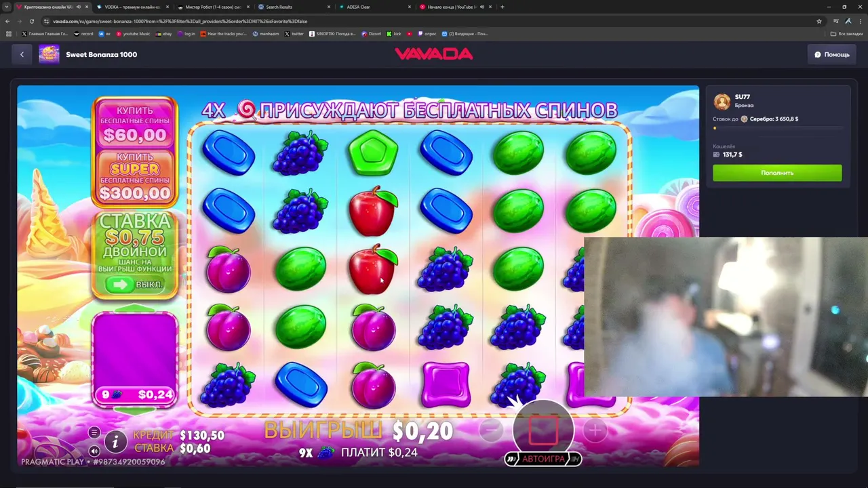Close the Мистер Робот browser tab
The image size is (868, 488).
pos(248,7)
